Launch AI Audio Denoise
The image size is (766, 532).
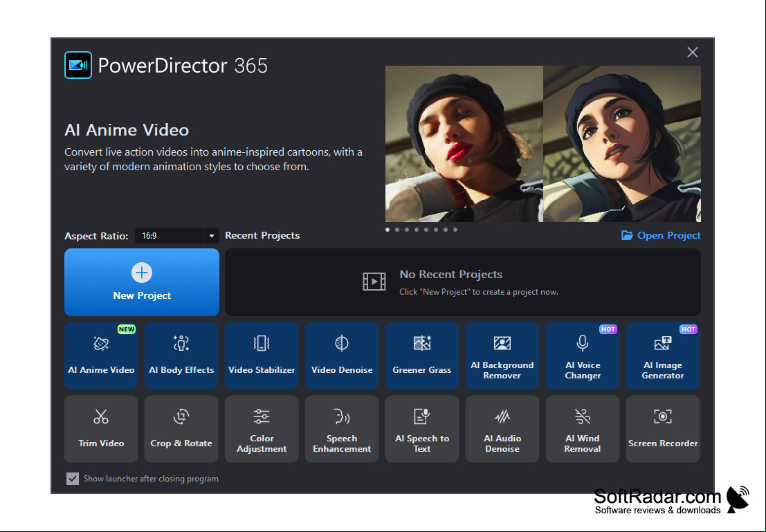(502, 429)
